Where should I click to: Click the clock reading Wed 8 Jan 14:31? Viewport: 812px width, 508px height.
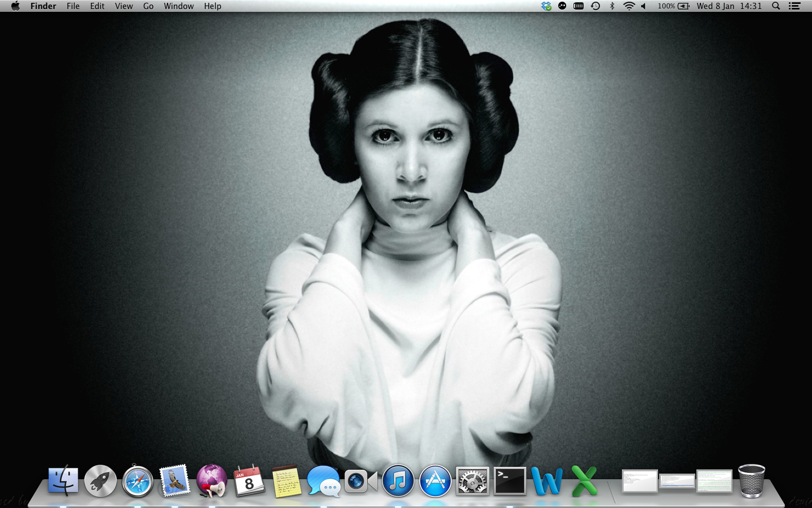point(729,6)
